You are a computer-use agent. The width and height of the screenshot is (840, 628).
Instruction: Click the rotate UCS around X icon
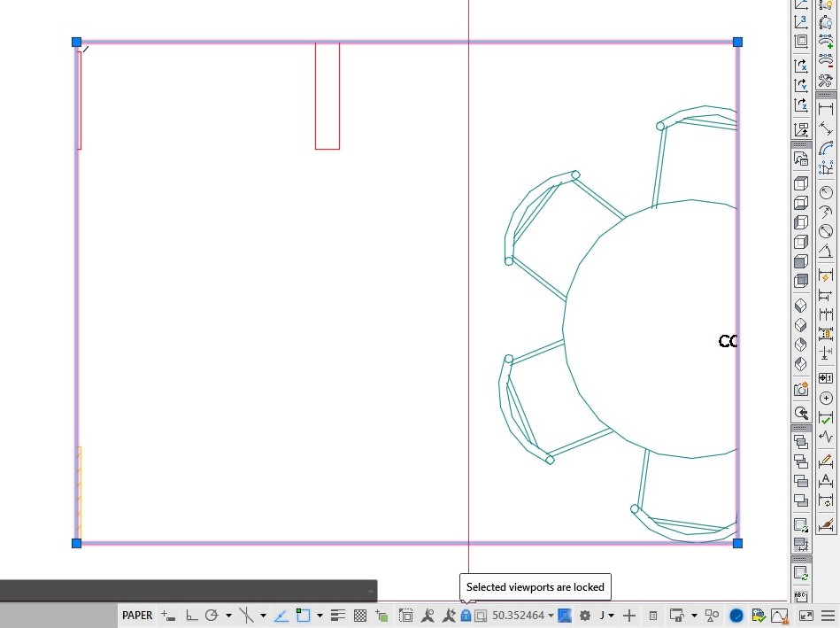coord(802,65)
